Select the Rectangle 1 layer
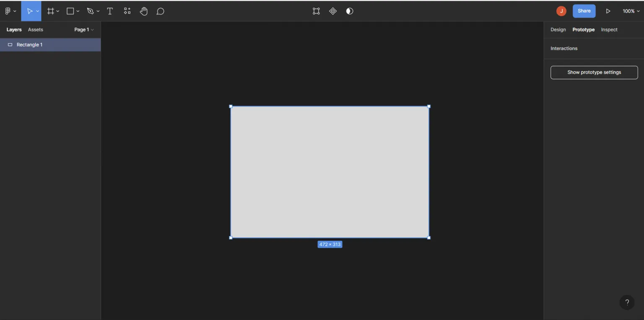This screenshot has width=644, height=320. [x=29, y=44]
